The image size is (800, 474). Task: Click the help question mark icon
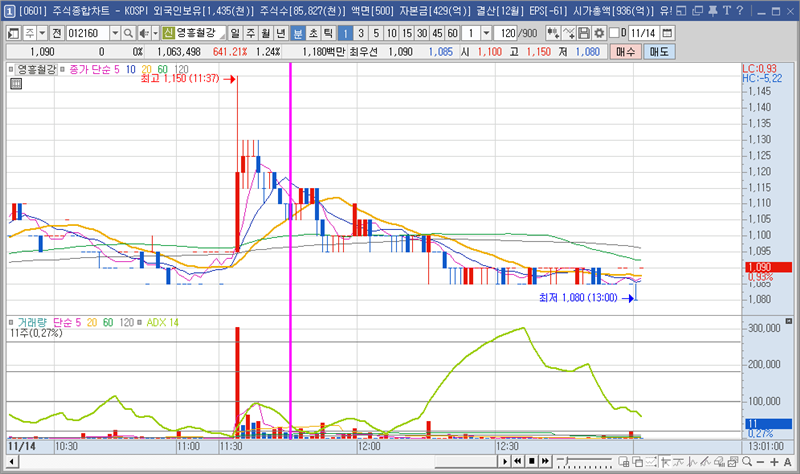pos(739,11)
